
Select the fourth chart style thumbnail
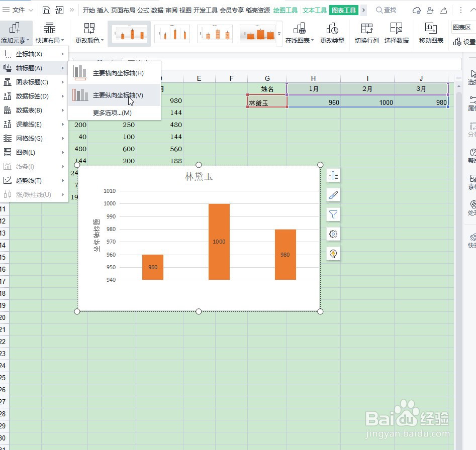point(257,33)
